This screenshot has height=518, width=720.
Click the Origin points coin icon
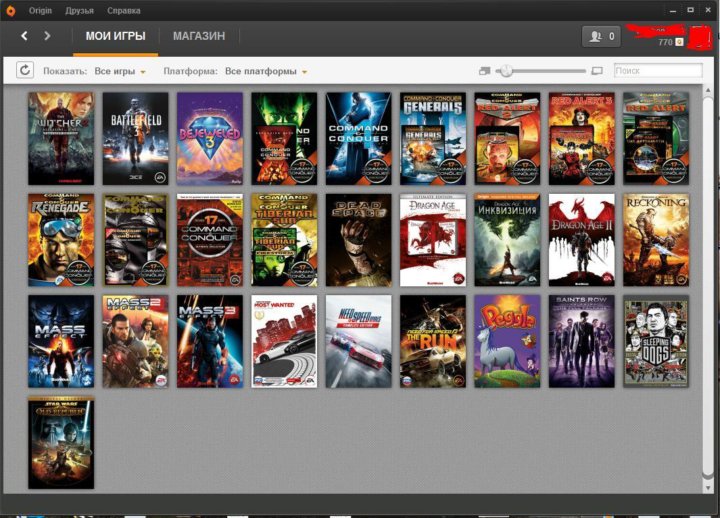click(x=679, y=42)
